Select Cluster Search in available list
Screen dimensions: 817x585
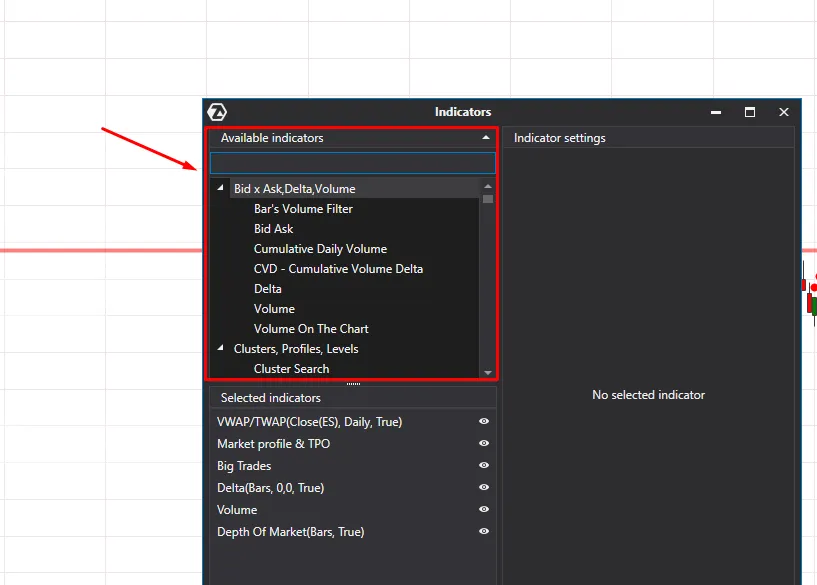291,369
